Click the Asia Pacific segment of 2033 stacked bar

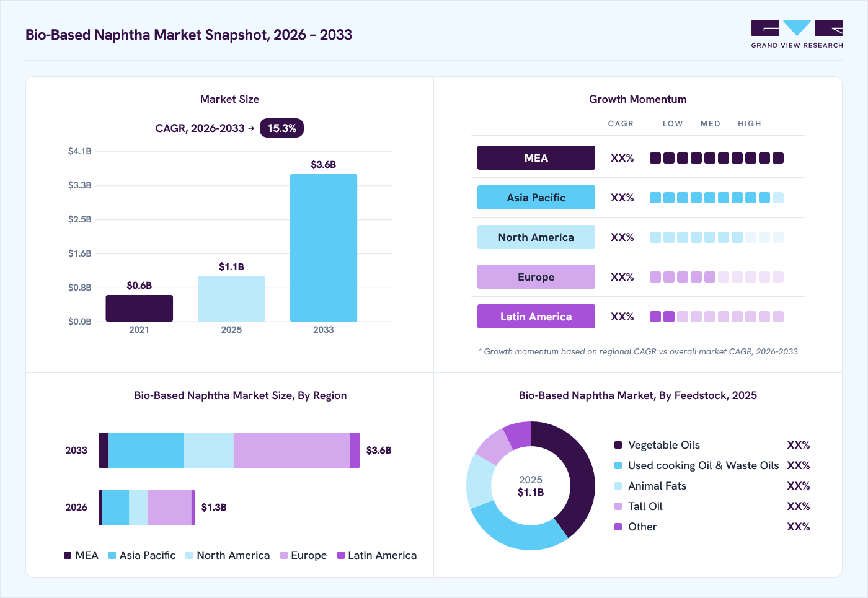click(146, 450)
